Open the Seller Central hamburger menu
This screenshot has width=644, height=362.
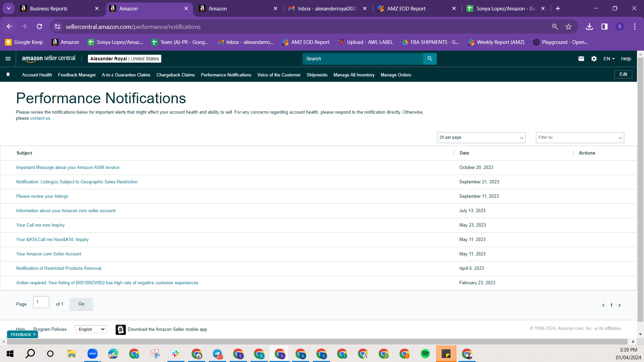(8, 59)
